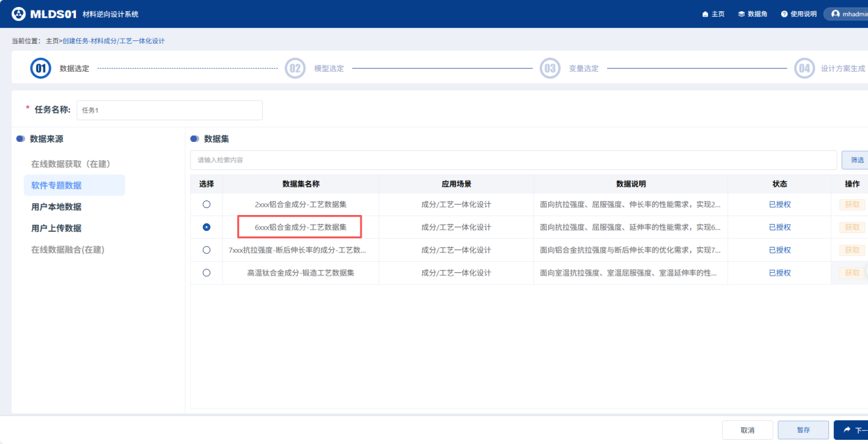Screen dimensions: 868x444
Task: Follow breadcrumb link 创建任务-材料成分/工艺一体化设计
Action: click(113, 41)
